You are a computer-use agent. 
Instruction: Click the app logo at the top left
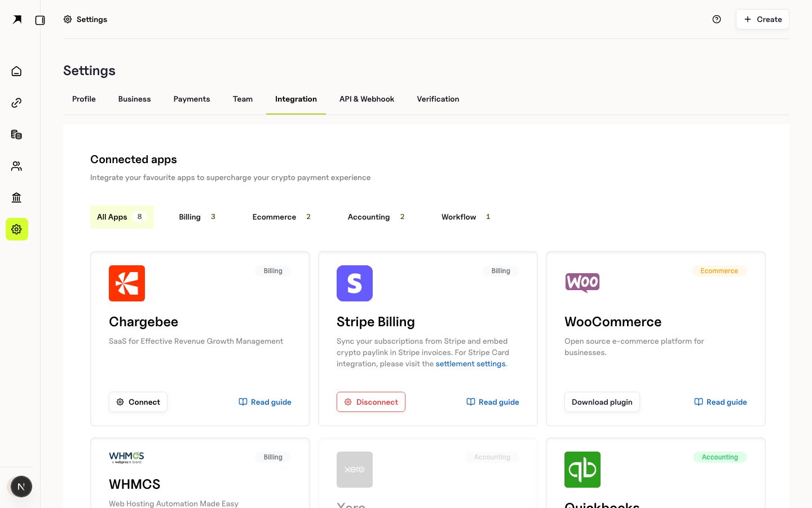pos(17,20)
